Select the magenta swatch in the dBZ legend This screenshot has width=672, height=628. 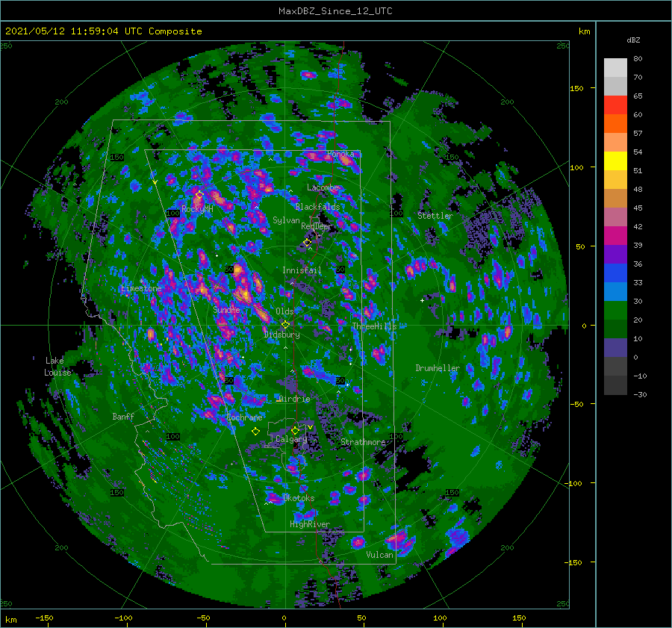(615, 236)
